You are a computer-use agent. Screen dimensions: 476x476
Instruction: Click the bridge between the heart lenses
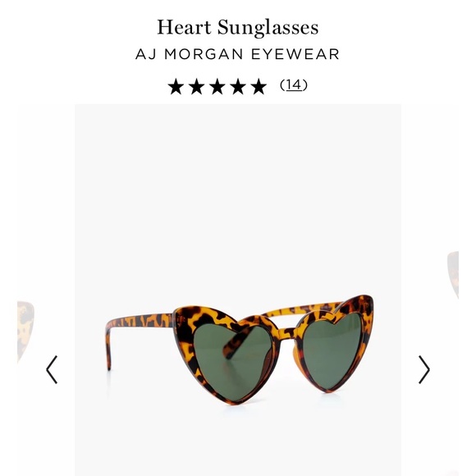[x=287, y=332]
